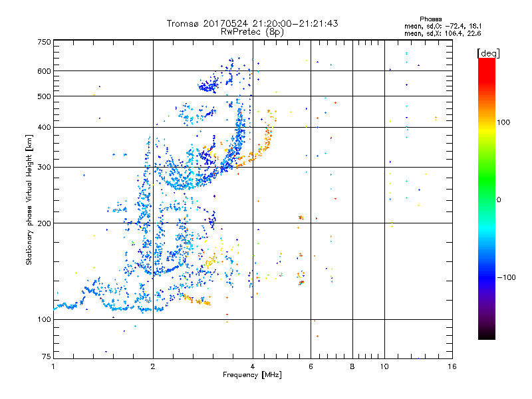Click the x-axis tick label "6"

(x=311, y=366)
